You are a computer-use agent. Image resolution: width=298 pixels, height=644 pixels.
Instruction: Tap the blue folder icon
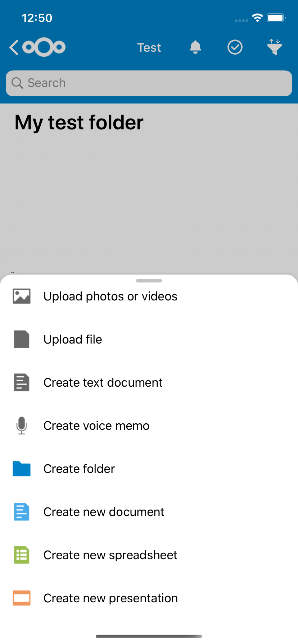22,469
